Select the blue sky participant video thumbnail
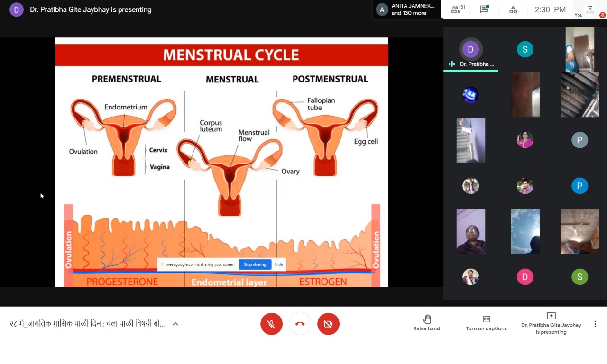Image resolution: width=607 pixels, height=364 pixels. [x=525, y=231]
